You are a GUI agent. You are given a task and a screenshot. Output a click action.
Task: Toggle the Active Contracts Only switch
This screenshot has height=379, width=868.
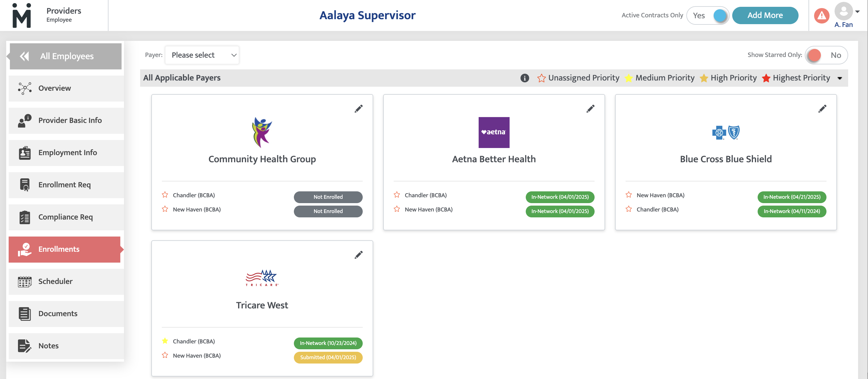708,15
